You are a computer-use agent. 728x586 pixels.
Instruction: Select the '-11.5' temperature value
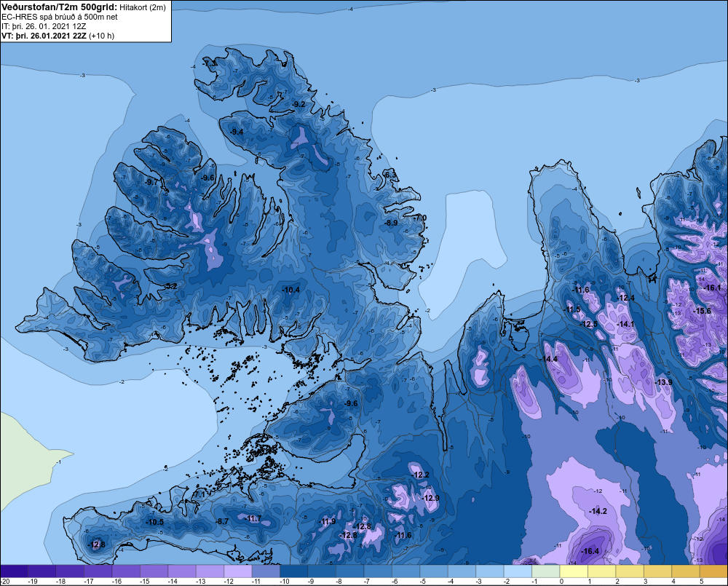[572, 309]
